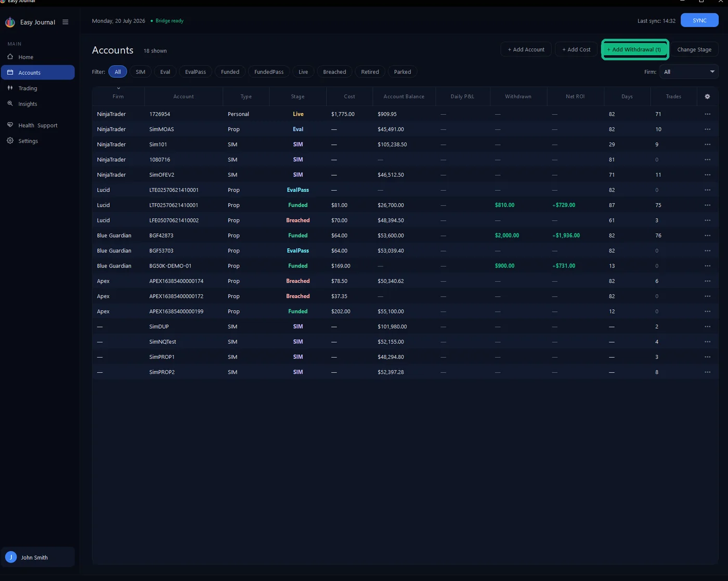The width and height of the screenshot is (728, 581).
Task: Open John Smith user profile
Action: pos(37,557)
